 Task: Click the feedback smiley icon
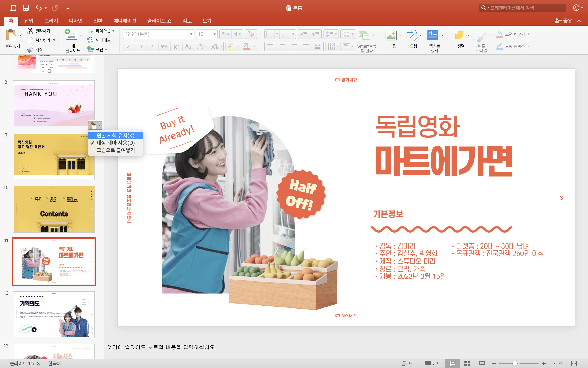[x=576, y=8]
